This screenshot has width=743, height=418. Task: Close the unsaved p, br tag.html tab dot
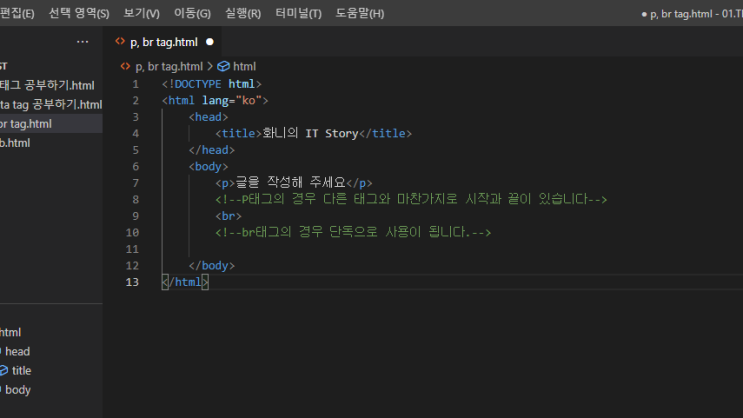pos(209,42)
